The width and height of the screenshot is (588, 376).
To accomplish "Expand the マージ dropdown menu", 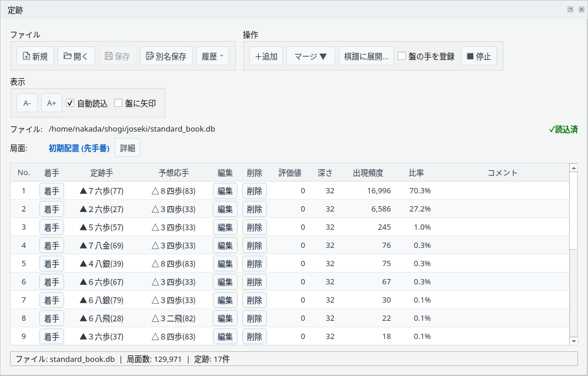I will coord(310,56).
